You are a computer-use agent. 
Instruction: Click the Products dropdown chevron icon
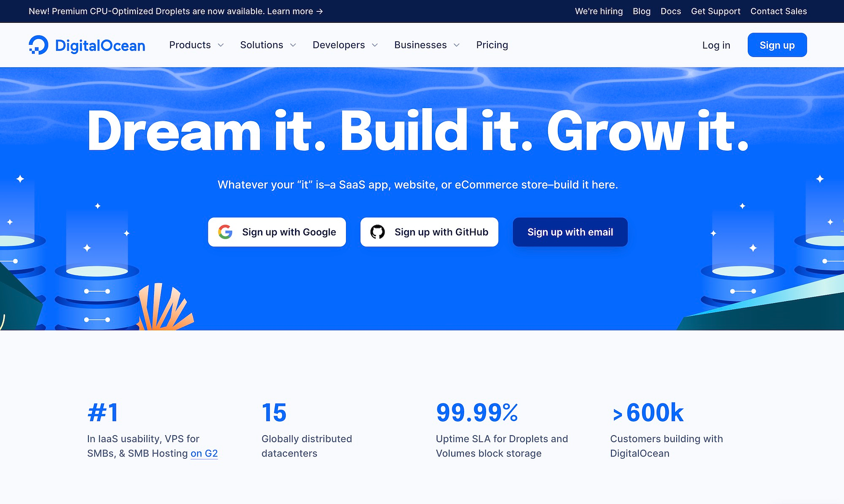[221, 45]
